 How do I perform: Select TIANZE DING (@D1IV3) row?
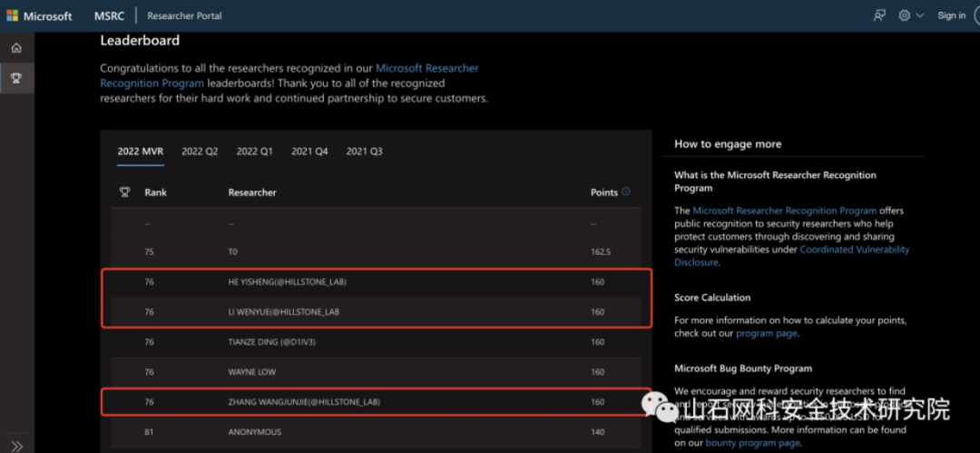coord(377,341)
